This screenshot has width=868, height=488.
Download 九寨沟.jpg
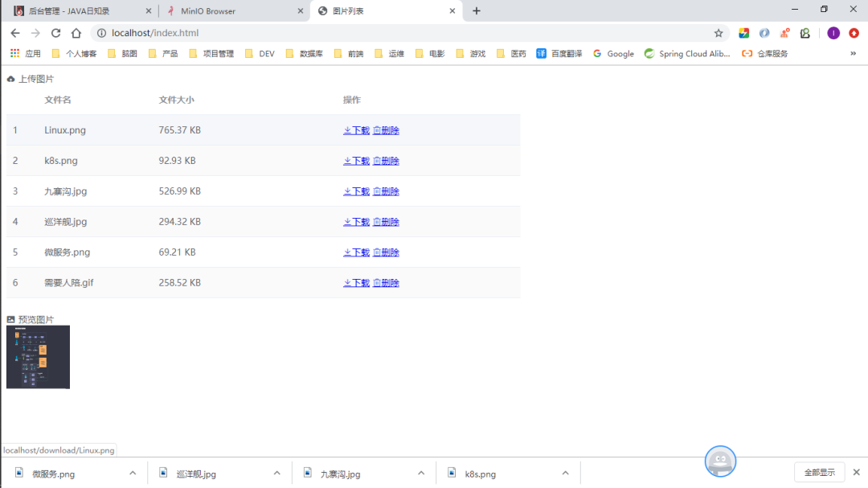(357, 191)
